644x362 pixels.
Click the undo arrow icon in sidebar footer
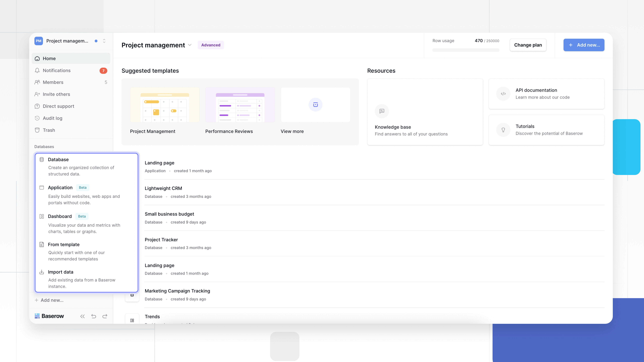tap(93, 316)
